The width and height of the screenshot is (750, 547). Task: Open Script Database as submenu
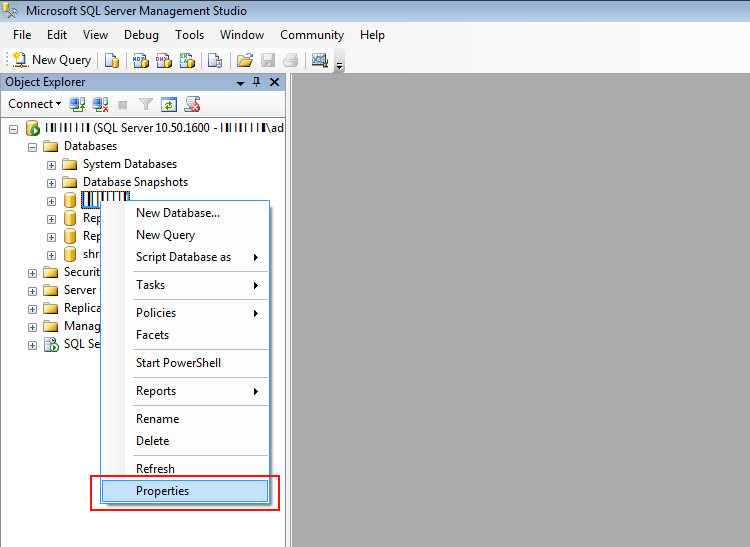coord(185,257)
